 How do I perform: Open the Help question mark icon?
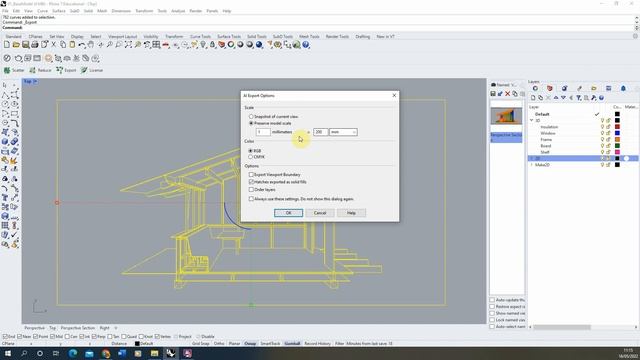click(x=306, y=45)
